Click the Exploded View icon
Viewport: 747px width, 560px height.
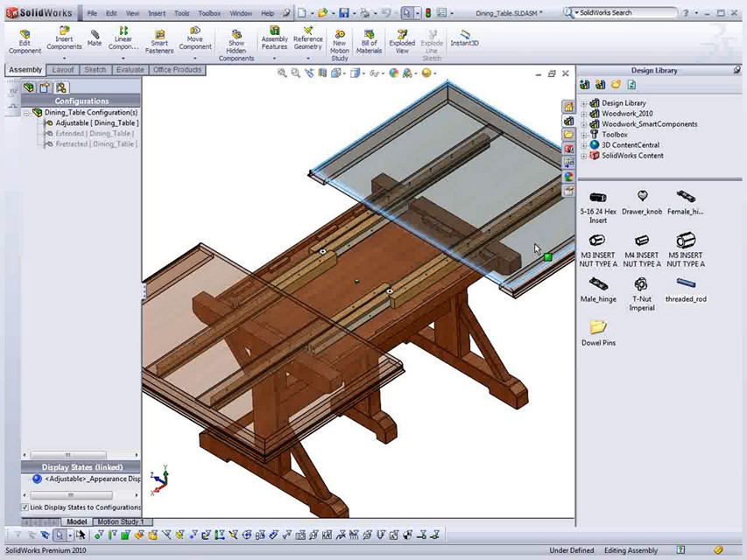pyautogui.click(x=402, y=33)
